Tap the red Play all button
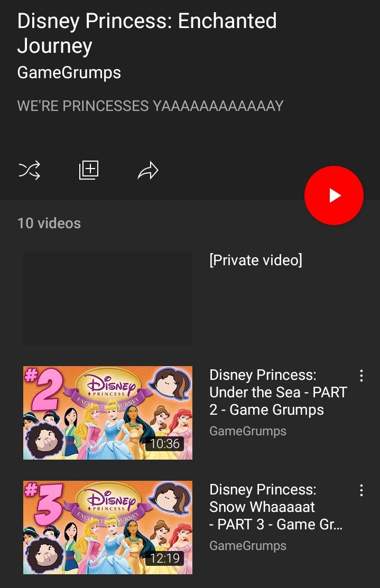The height and width of the screenshot is (588, 380). [334, 195]
